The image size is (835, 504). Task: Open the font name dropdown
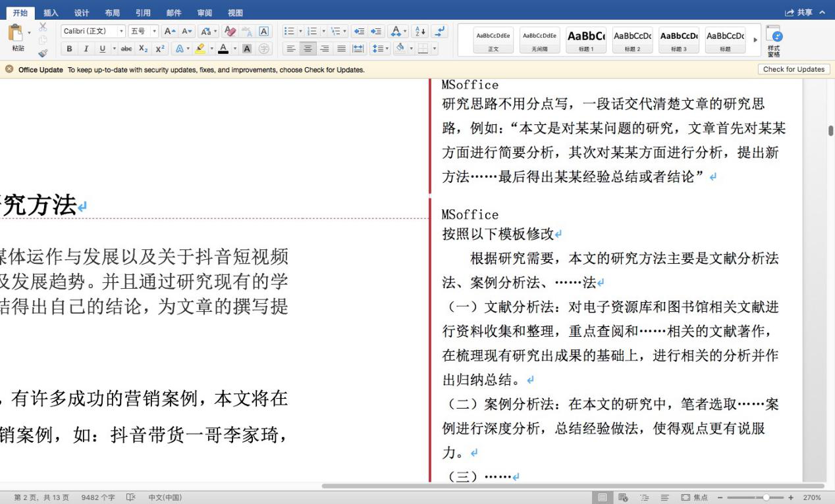pyautogui.click(x=121, y=32)
